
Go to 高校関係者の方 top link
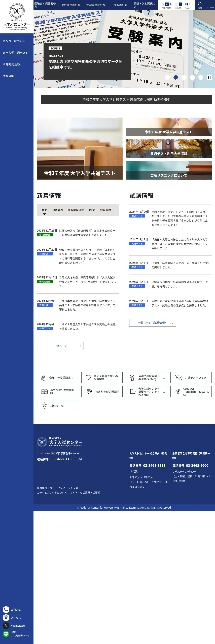coord(71,5)
